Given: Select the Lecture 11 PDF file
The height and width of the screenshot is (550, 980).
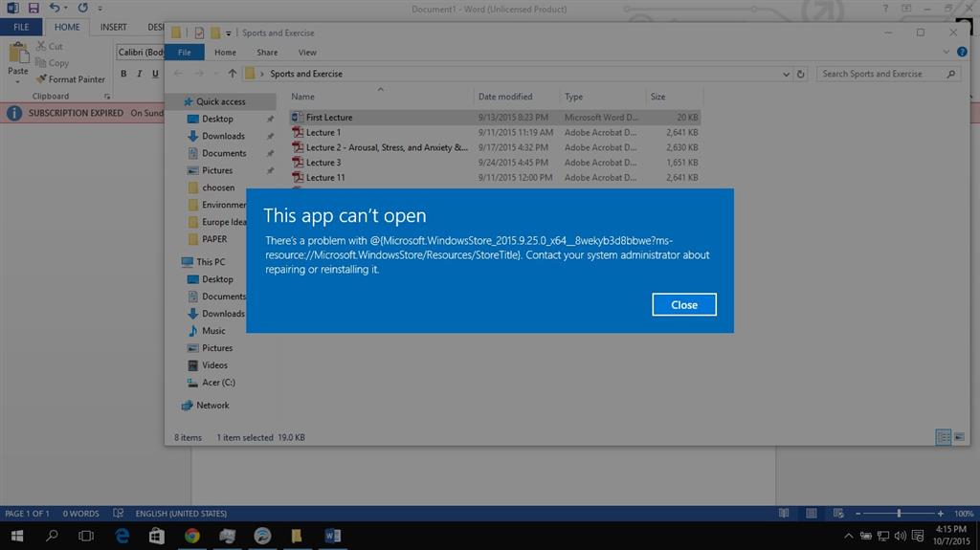Looking at the screenshot, I should click(x=495, y=178).
